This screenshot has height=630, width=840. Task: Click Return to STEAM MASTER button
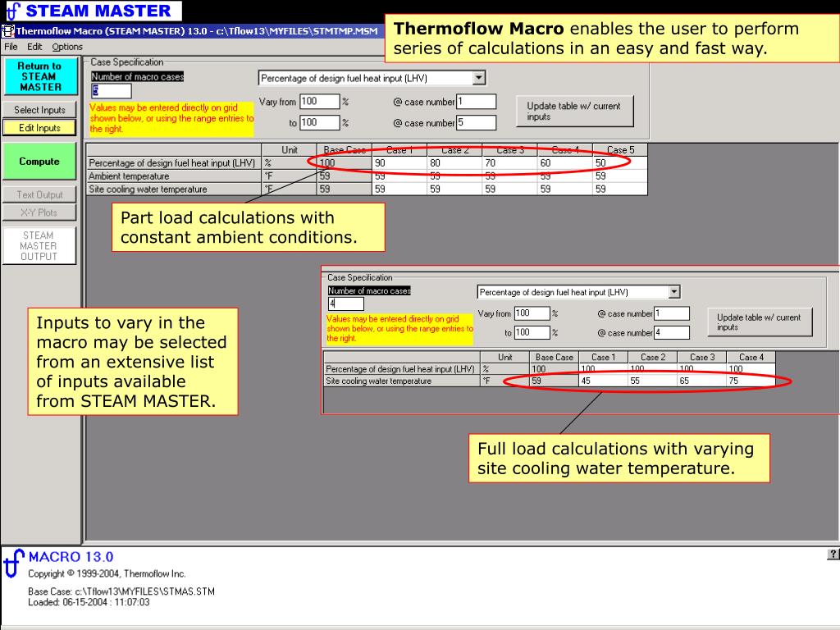pos(40,76)
